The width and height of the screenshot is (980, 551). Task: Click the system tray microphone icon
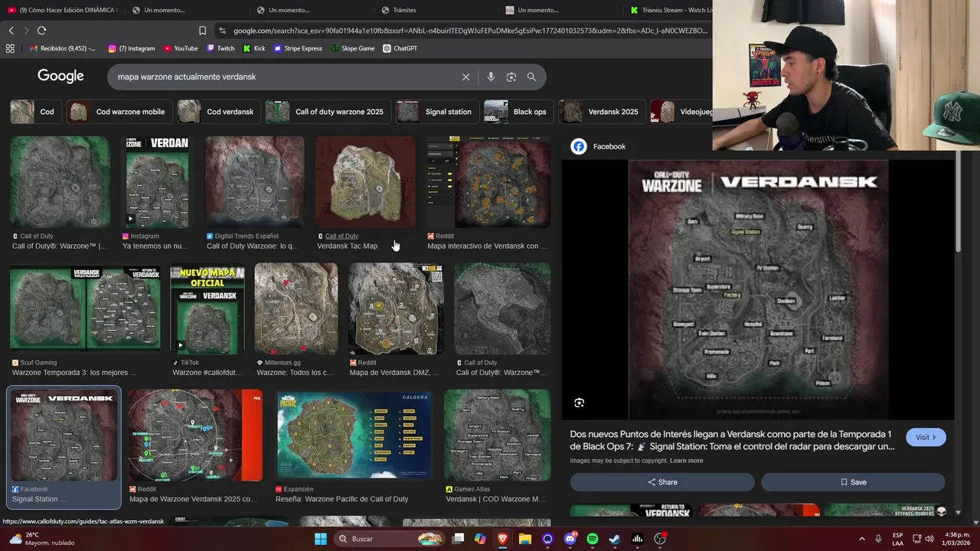click(x=878, y=539)
